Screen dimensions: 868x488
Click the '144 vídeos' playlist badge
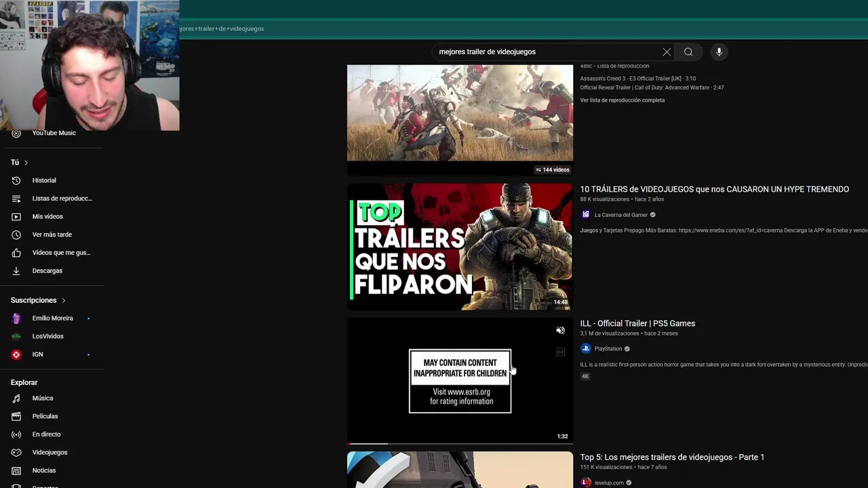point(553,170)
